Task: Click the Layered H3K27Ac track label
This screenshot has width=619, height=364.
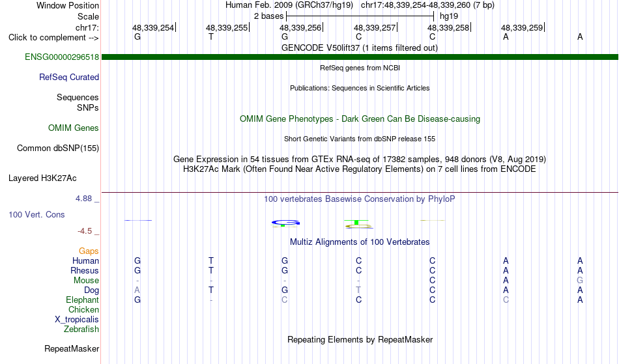Action: click(42, 178)
